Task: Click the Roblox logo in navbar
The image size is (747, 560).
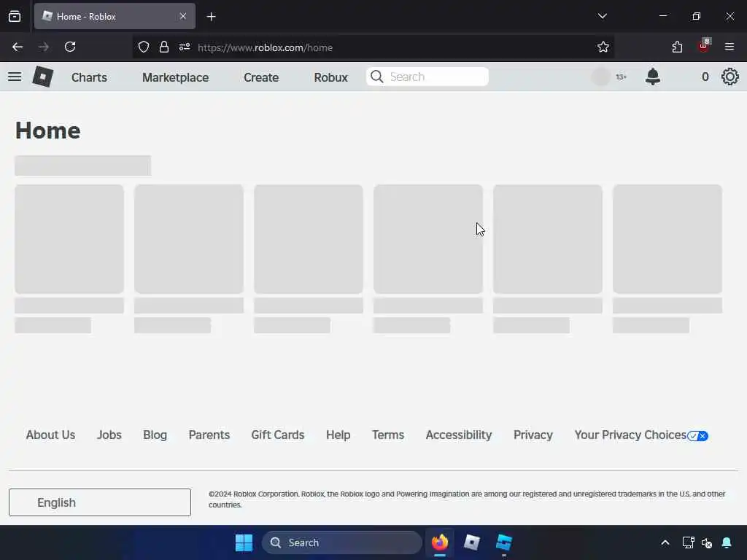Action: pyautogui.click(x=42, y=77)
